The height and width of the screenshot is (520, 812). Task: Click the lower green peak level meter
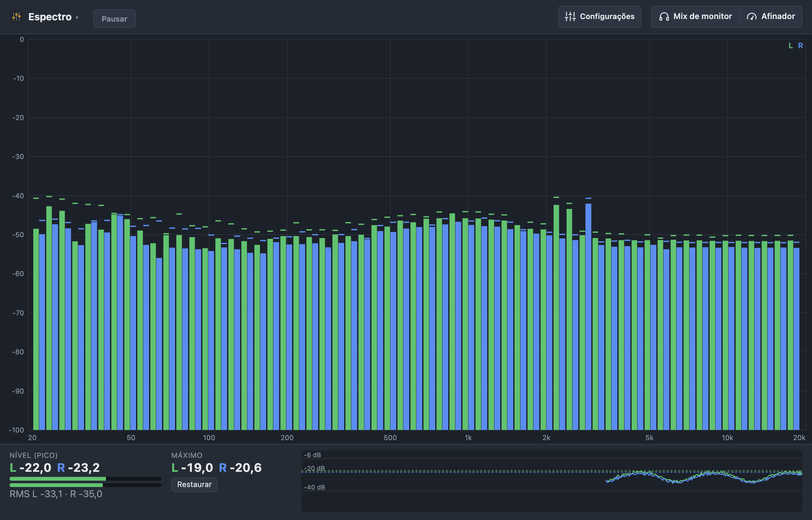point(85,485)
